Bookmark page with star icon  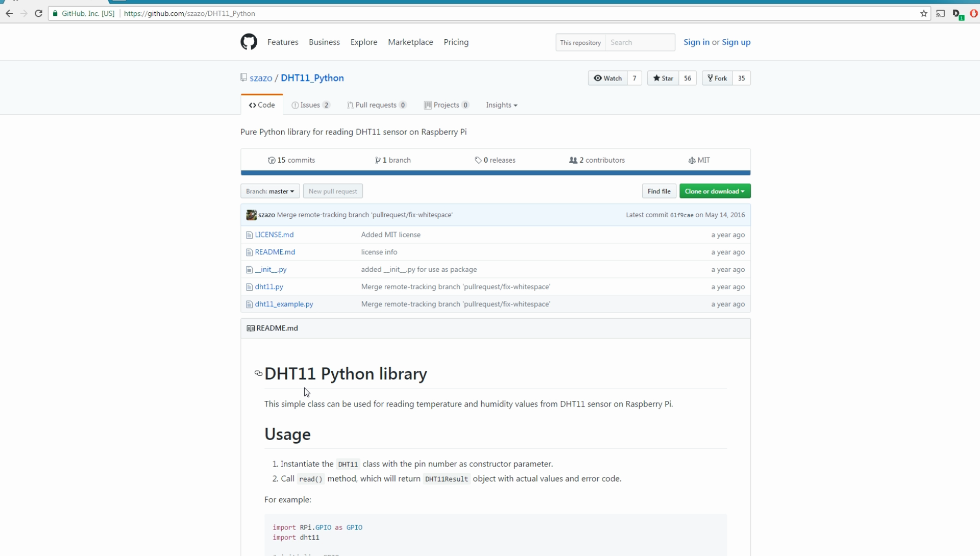click(x=923, y=14)
